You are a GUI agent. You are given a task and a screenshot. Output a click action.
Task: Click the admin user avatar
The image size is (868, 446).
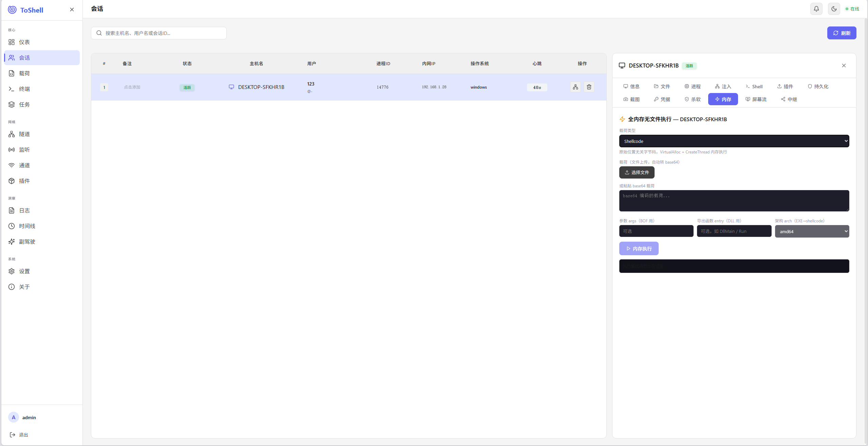(x=14, y=417)
